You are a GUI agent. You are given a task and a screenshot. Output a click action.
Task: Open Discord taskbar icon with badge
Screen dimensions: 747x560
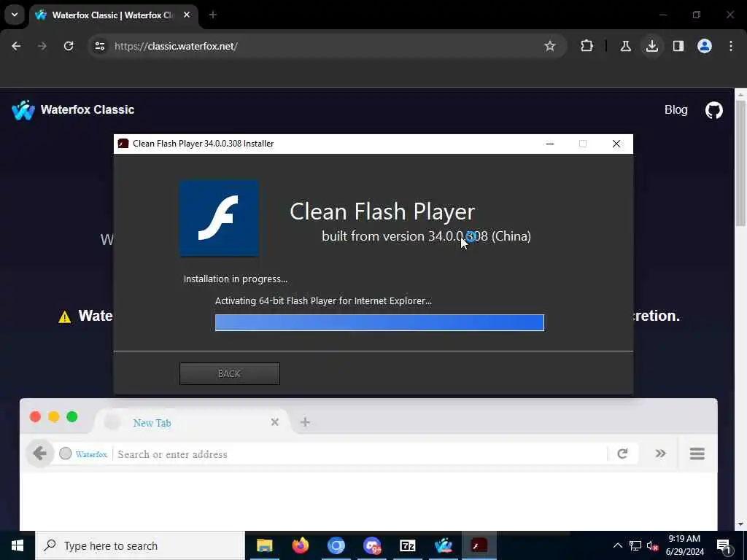pos(371,545)
